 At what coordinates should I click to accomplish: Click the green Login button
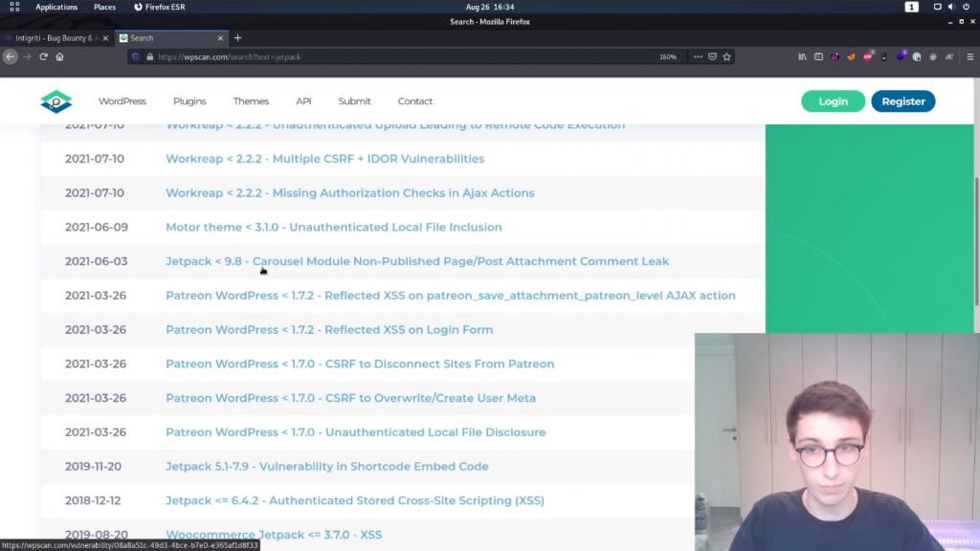834,101
